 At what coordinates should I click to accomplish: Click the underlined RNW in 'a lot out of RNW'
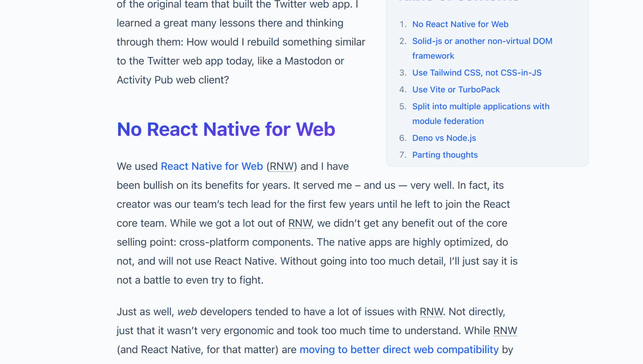pos(299,223)
